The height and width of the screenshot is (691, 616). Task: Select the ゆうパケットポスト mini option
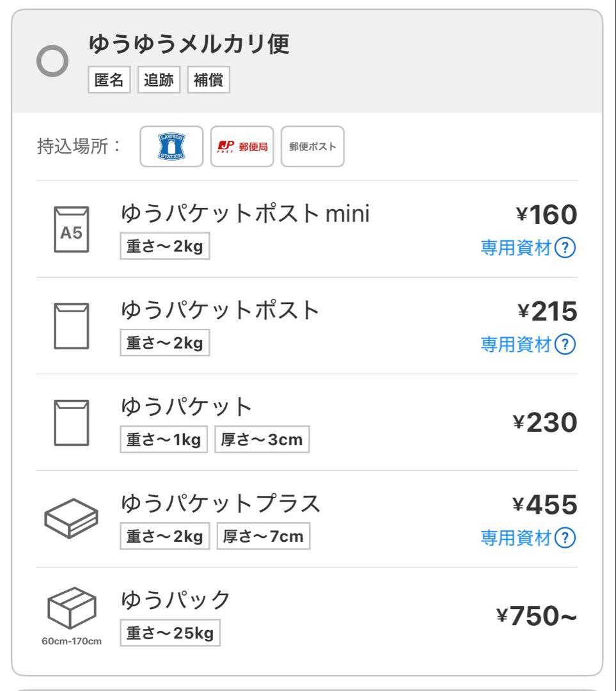(245, 214)
